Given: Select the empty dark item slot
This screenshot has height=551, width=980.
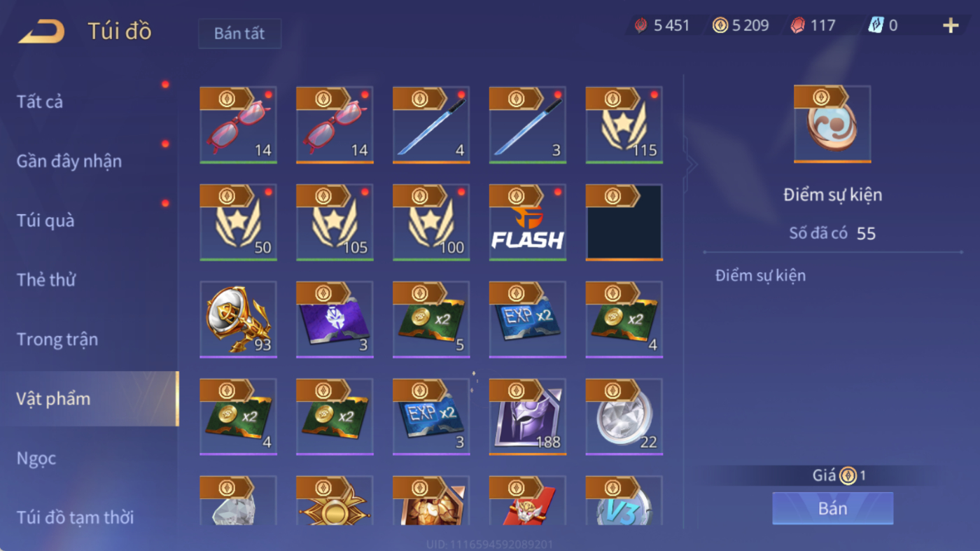Looking at the screenshot, I should coord(624,223).
